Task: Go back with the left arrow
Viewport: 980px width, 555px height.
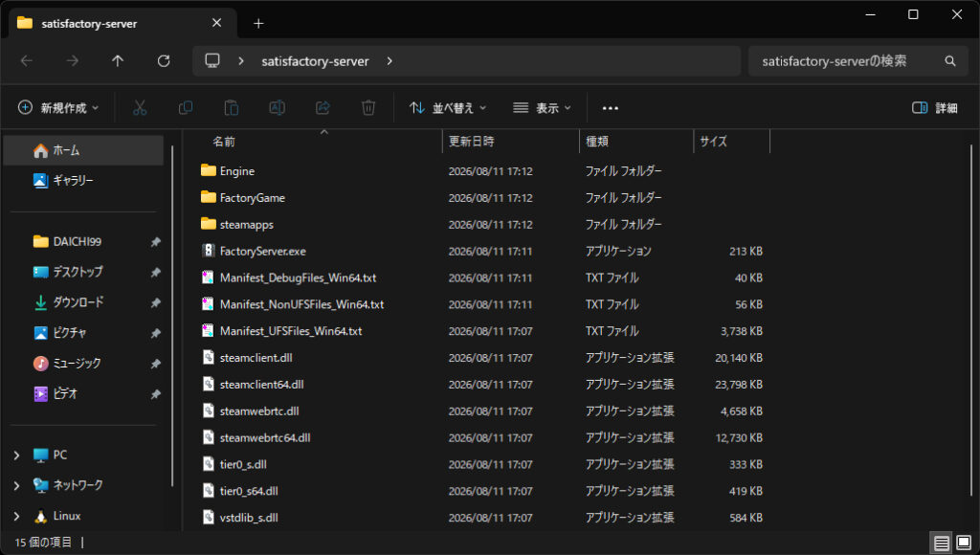Action: (x=27, y=60)
